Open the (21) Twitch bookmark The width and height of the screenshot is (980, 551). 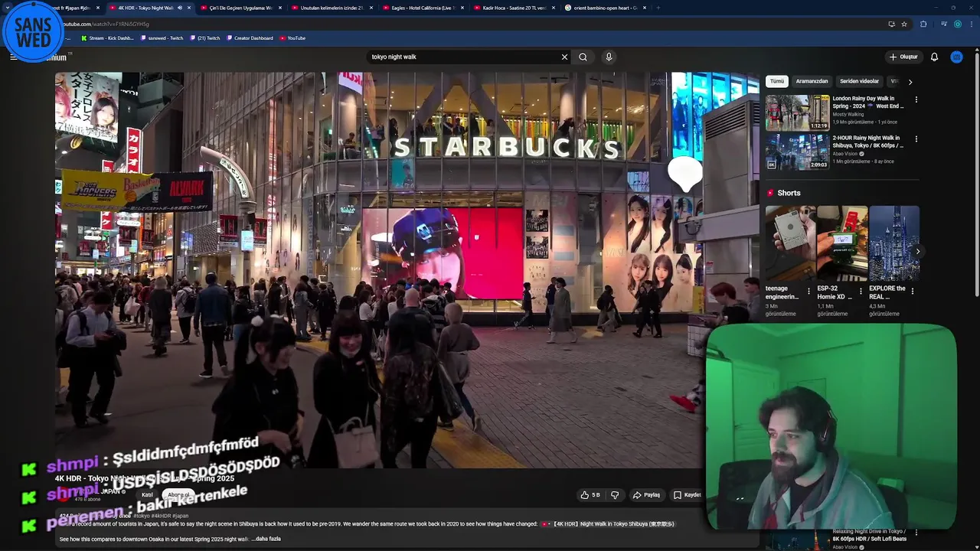point(204,37)
